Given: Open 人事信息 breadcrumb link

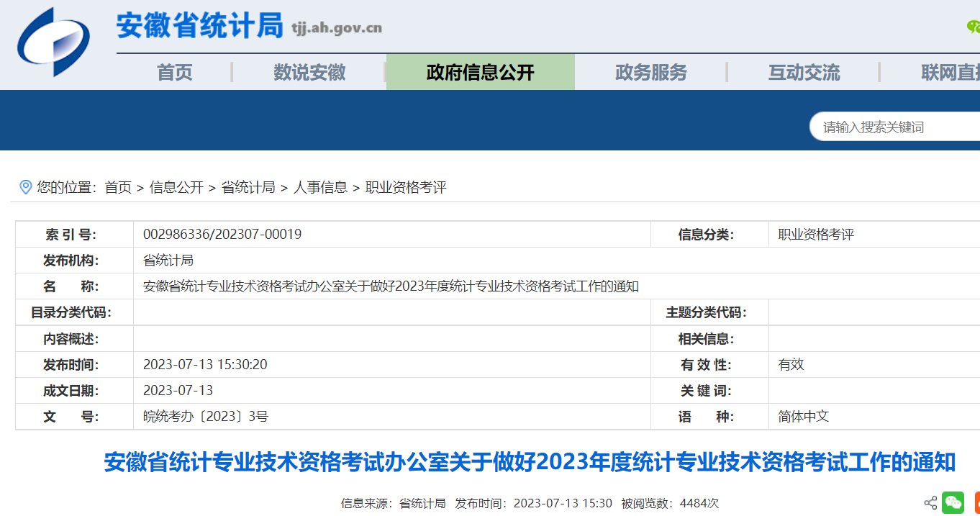Looking at the screenshot, I should pos(320,188).
